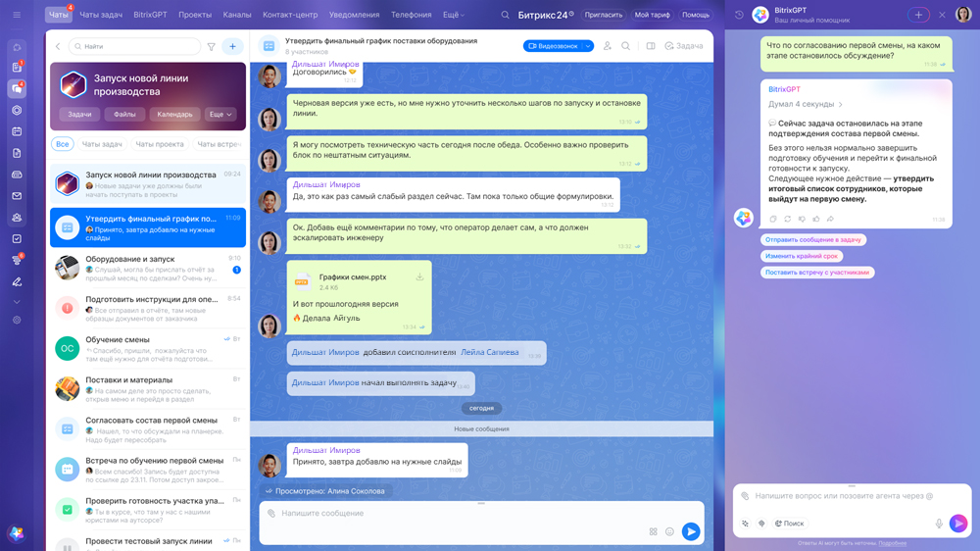Click the Найти chat search field
Screen dimensions: 980x551
click(x=134, y=46)
